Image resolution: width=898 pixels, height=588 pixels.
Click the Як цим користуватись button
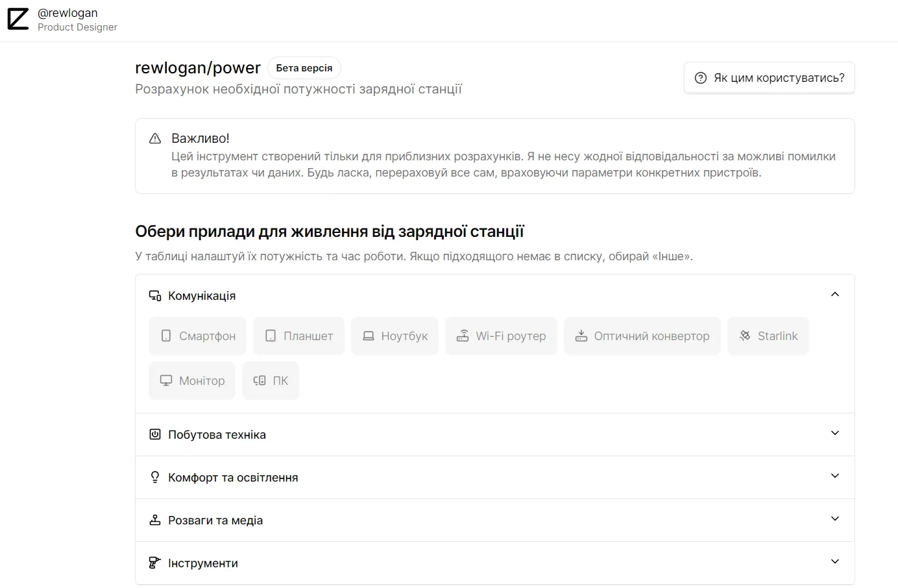[769, 77]
